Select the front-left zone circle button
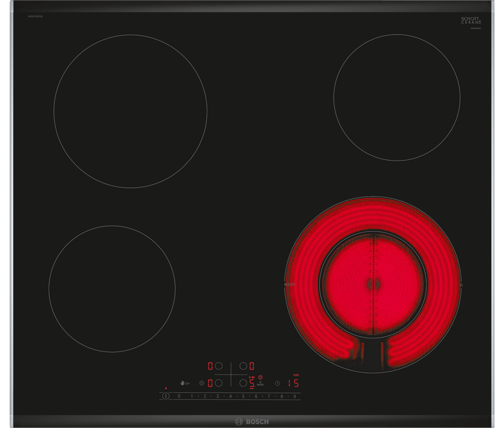This screenshot has width=504, height=428. pos(219,383)
